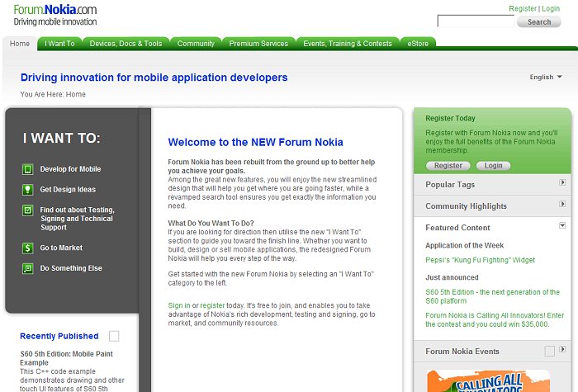The image size is (578, 392).
Task: Expand the Community Highlights section
Action: click(562, 205)
